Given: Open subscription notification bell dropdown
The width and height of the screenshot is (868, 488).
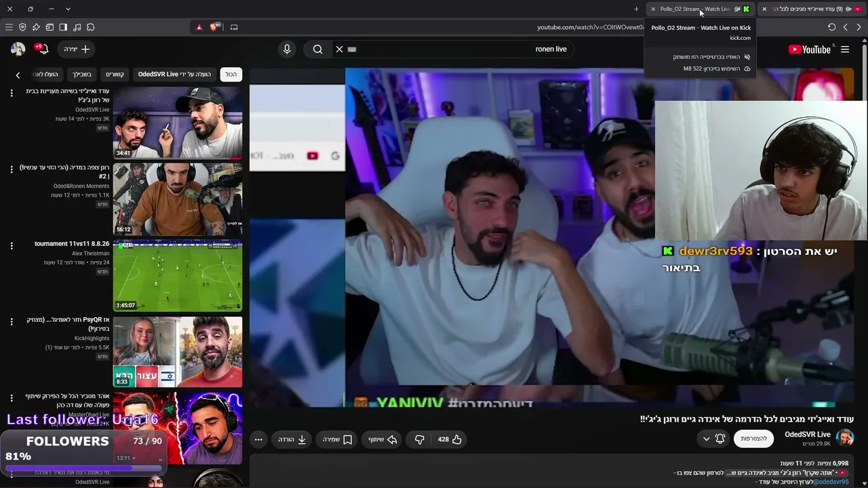Looking at the screenshot, I should pyautogui.click(x=713, y=439).
